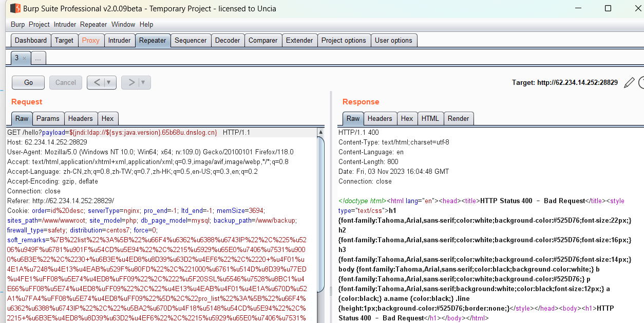Viewport: 644px width, 323px height.
Task: Click the response Date header line
Action: pyautogui.click(x=393, y=171)
